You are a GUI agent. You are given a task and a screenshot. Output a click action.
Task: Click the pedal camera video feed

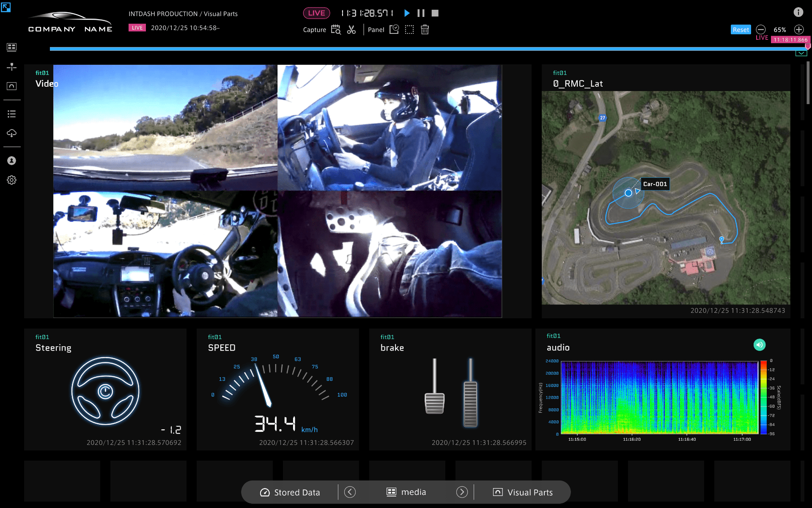(x=390, y=254)
